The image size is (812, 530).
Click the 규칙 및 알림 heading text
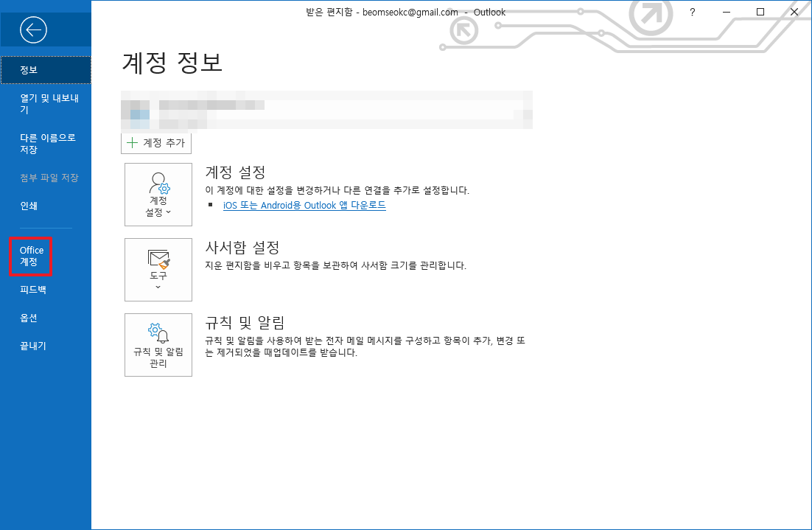point(245,322)
